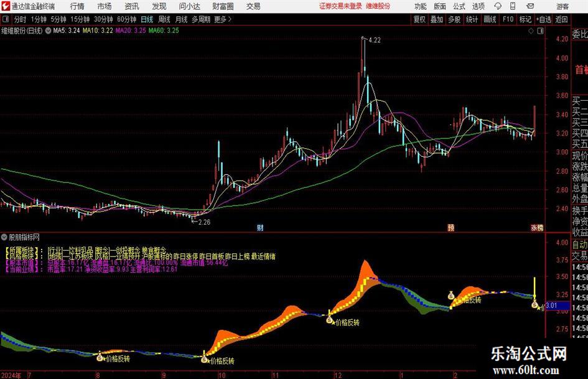Open the mobile phone icon
The height and width of the screenshot is (379, 588).
(x=513, y=6)
